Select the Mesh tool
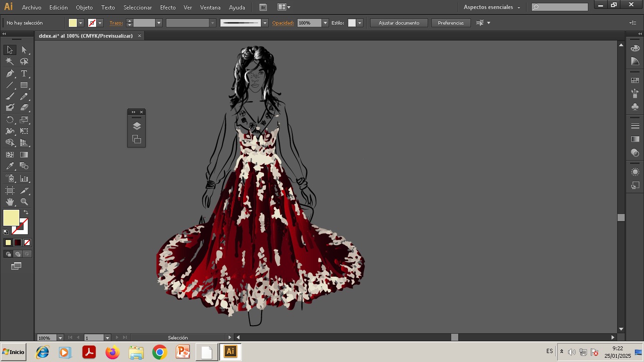This screenshot has height=362, width=644. tap(10, 155)
